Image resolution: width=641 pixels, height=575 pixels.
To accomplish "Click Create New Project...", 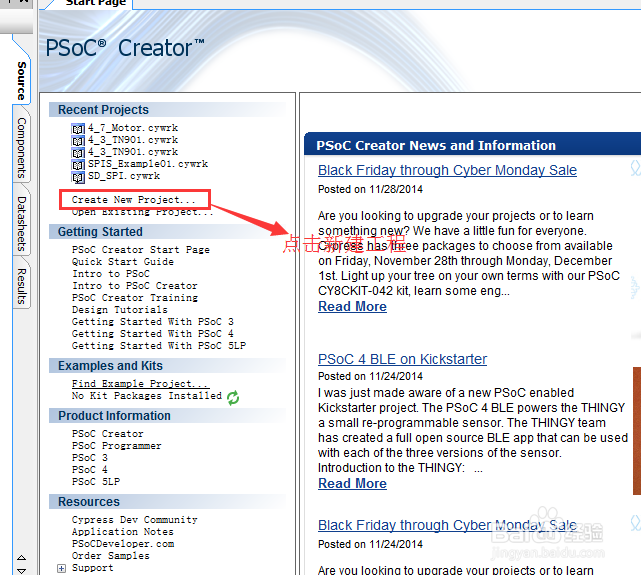I will [x=133, y=200].
